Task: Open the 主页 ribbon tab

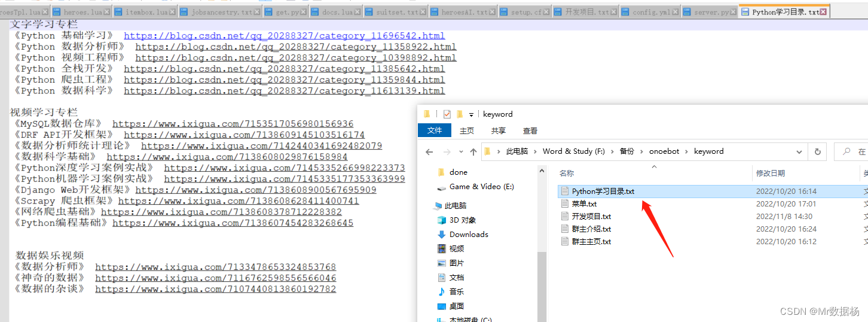Action: 466,130
